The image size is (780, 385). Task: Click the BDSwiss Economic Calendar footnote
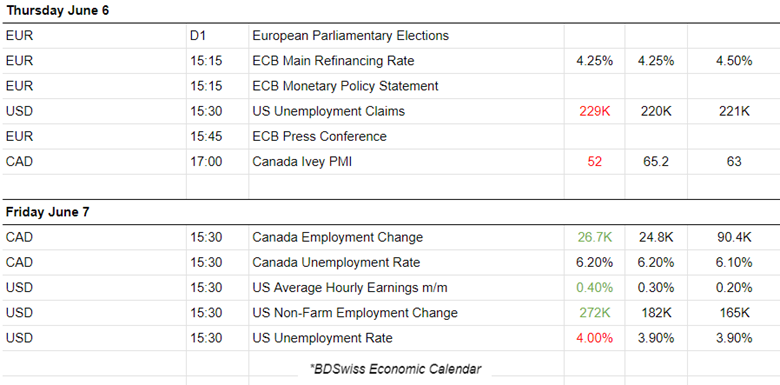point(395,369)
